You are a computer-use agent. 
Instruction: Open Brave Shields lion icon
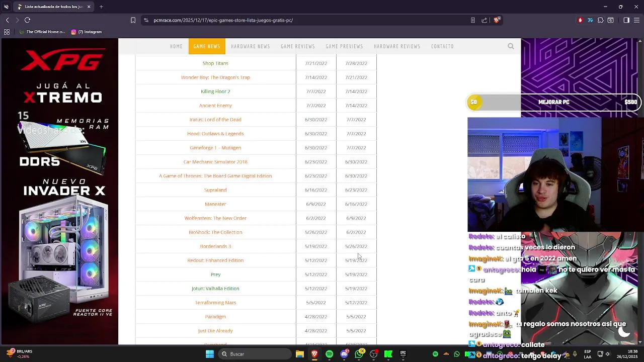point(497,20)
